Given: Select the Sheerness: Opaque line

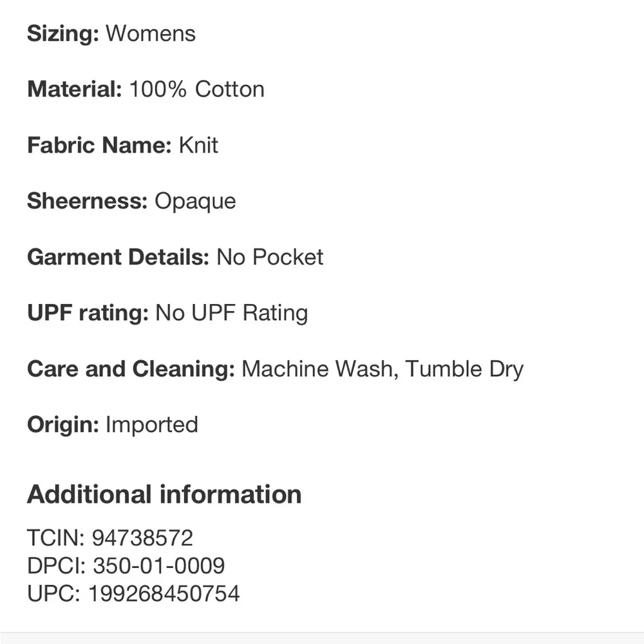Looking at the screenshot, I should pyautogui.click(x=131, y=202).
